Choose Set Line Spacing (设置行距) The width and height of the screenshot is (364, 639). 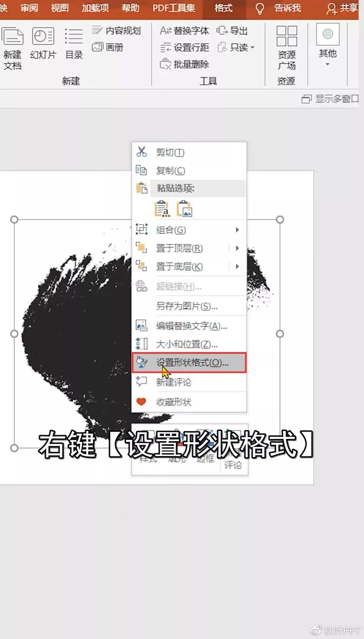click(184, 47)
